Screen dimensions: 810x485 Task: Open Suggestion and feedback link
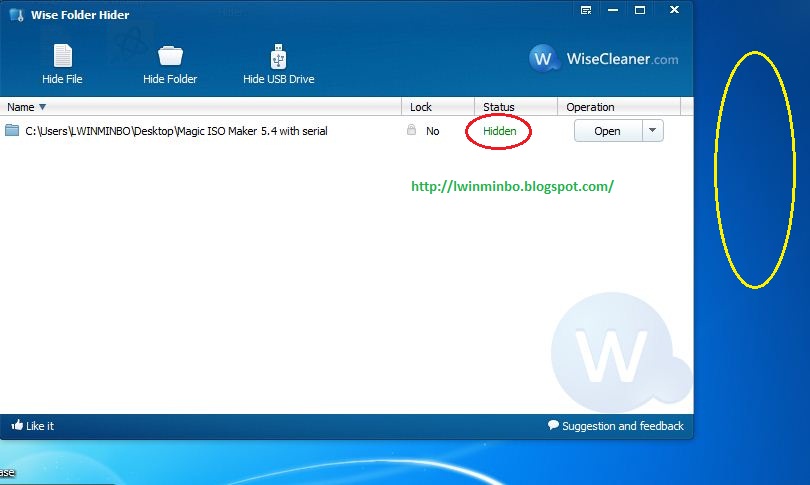pos(622,426)
